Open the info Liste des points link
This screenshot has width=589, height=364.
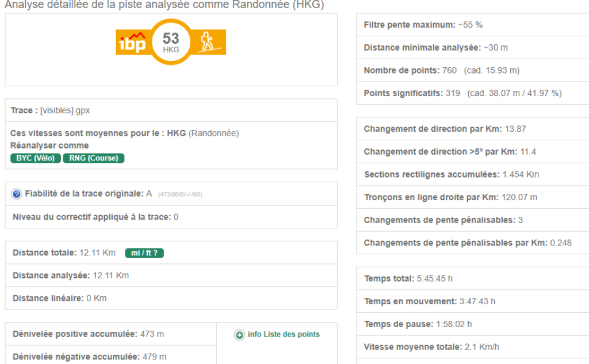click(284, 335)
